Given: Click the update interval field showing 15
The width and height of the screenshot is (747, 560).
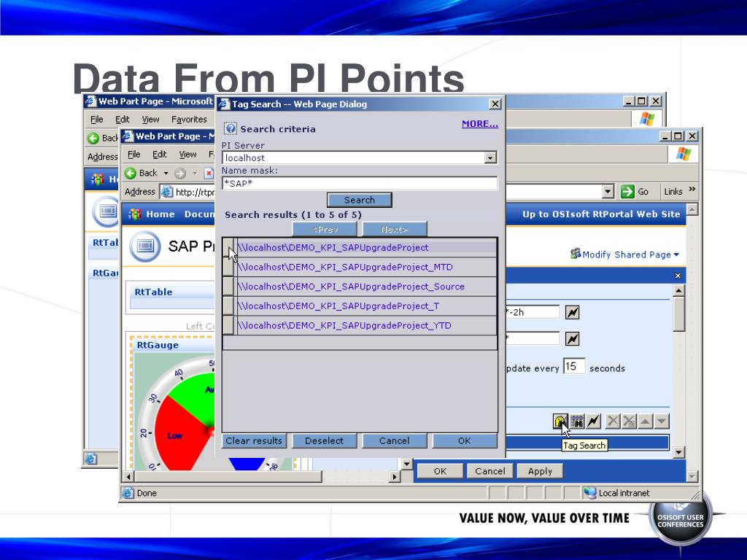Looking at the screenshot, I should [x=574, y=366].
